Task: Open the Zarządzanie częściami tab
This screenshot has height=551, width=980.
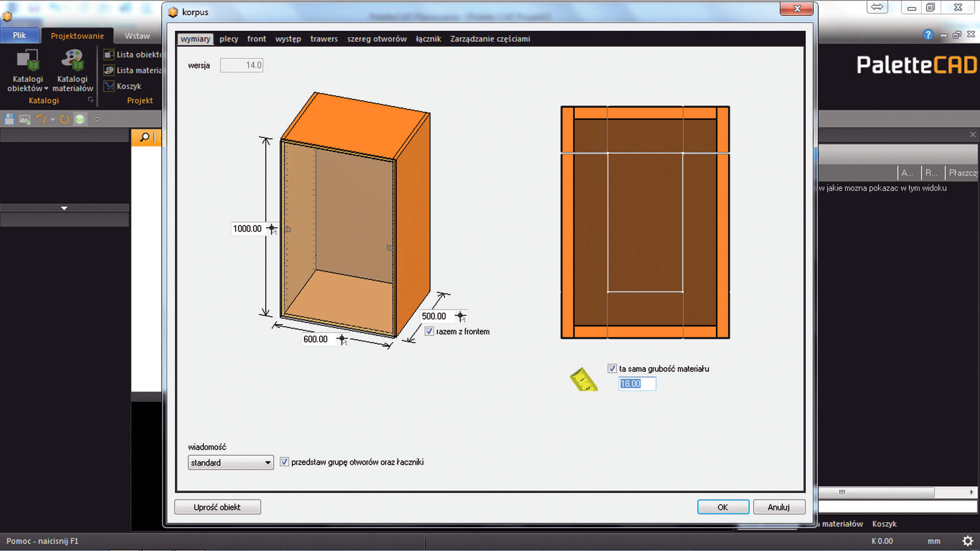Action: (490, 39)
